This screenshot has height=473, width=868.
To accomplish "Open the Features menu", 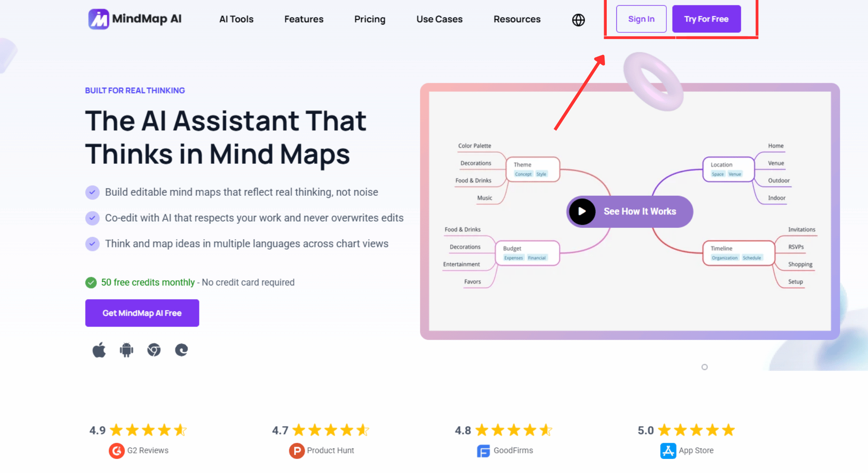I will (303, 19).
